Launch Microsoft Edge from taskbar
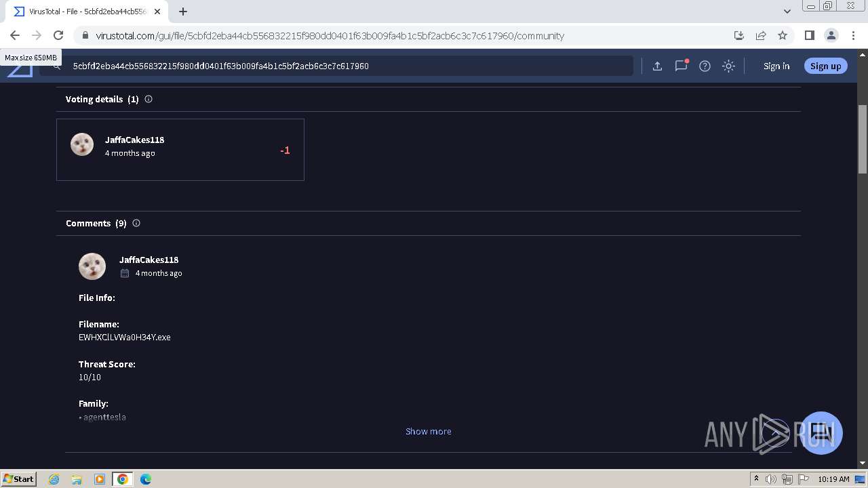The height and width of the screenshot is (488, 868). click(x=146, y=479)
